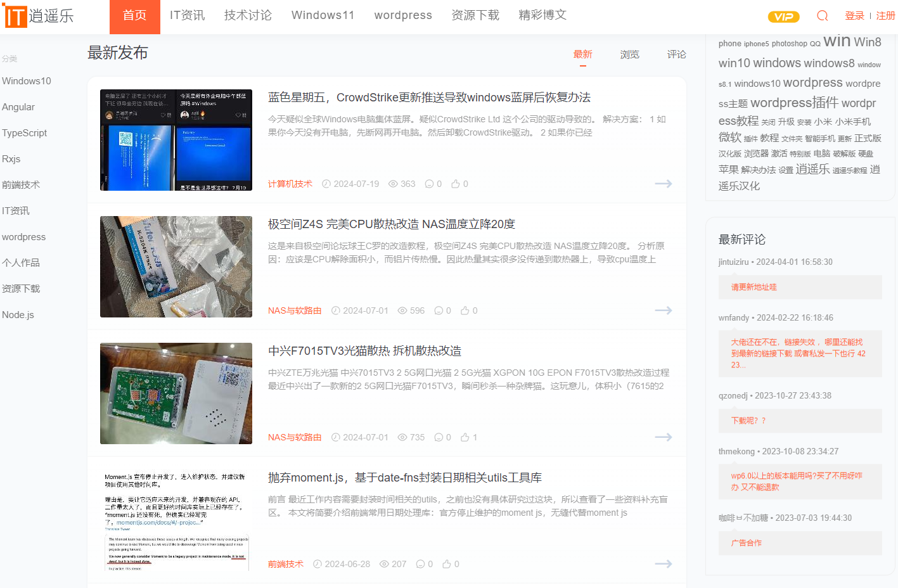Switch to the 评论 sorting tab

pos(677,54)
